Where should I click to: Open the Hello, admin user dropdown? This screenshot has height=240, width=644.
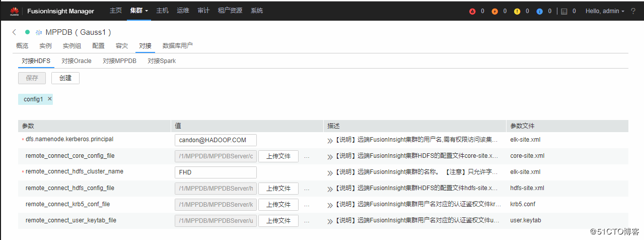[x=605, y=11]
